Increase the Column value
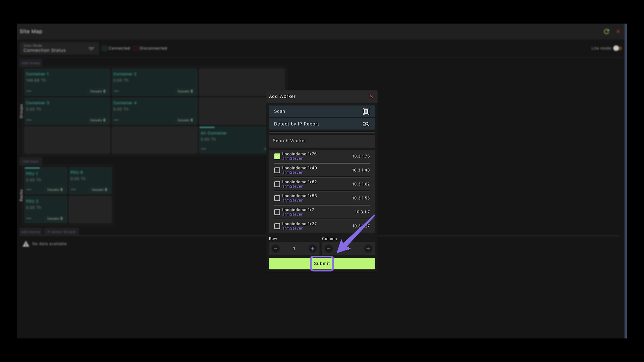644x362 pixels. point(368,249)
